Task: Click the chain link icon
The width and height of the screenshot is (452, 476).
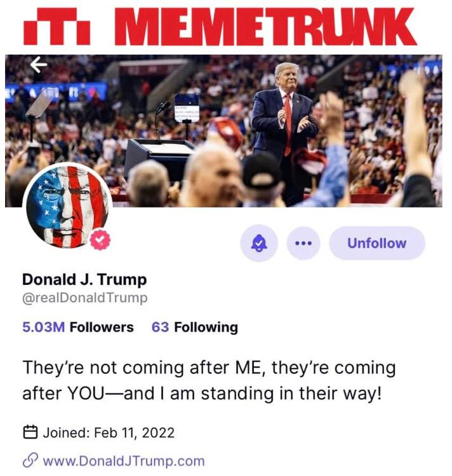Action: tap(30, 461)
